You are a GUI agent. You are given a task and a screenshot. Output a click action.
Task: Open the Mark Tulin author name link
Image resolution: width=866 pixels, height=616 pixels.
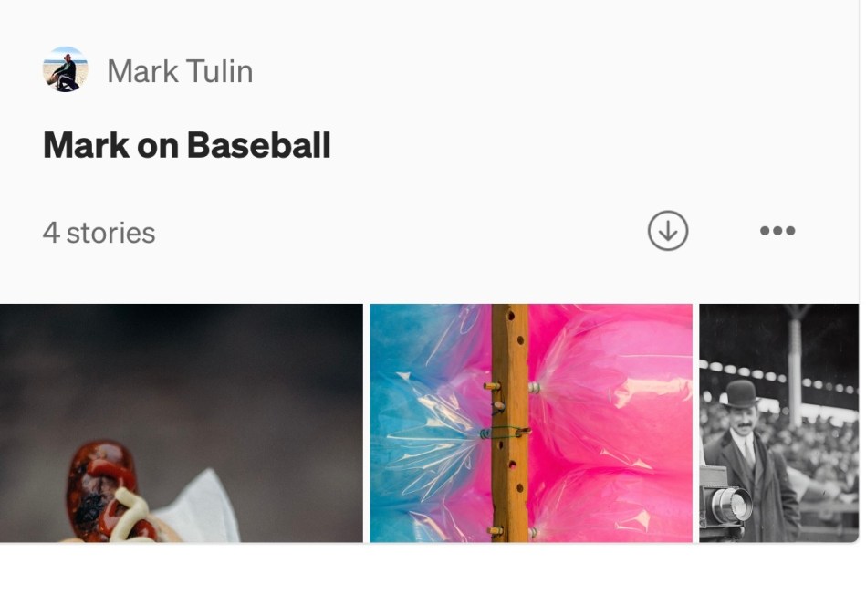180,71
